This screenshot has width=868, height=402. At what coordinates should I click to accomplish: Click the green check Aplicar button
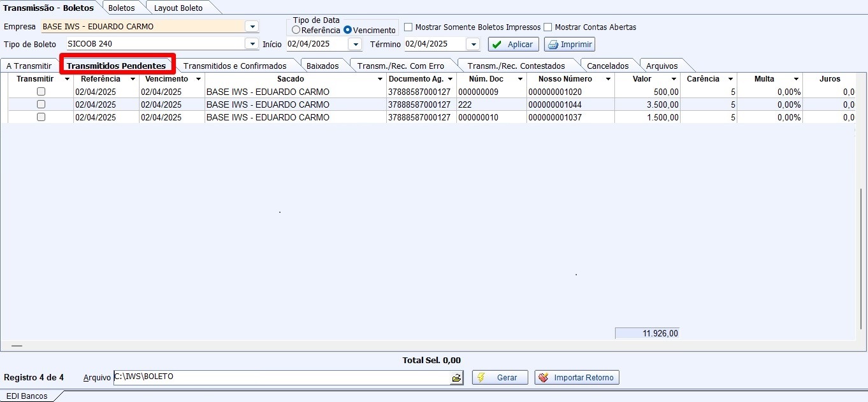514,45
